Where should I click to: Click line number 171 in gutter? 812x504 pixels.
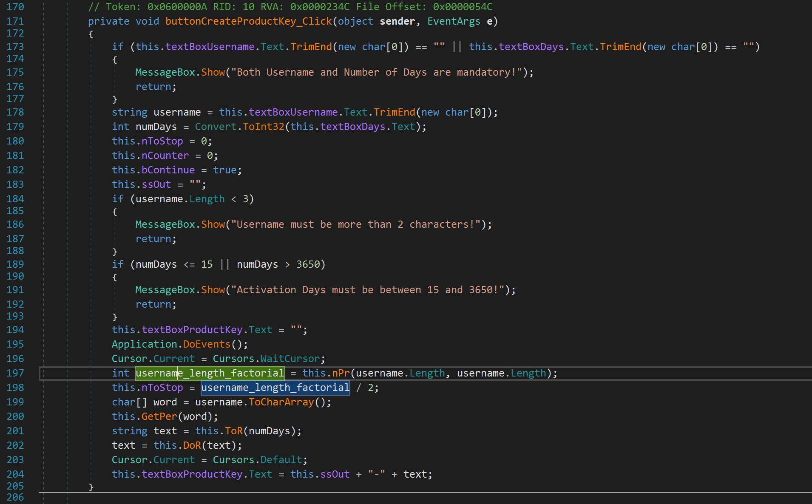(15, 21)
